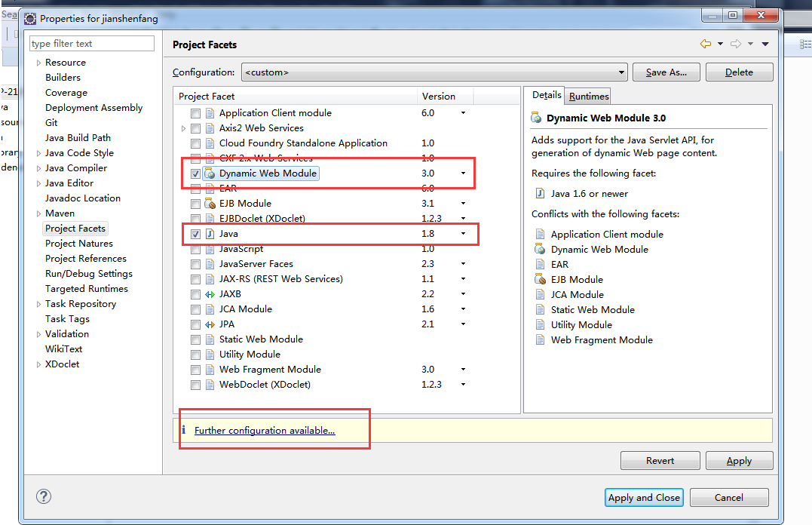Click the Static Web Module facet icon
The height and width of the screenshot is (525, 812).
(x=210, y=339)
